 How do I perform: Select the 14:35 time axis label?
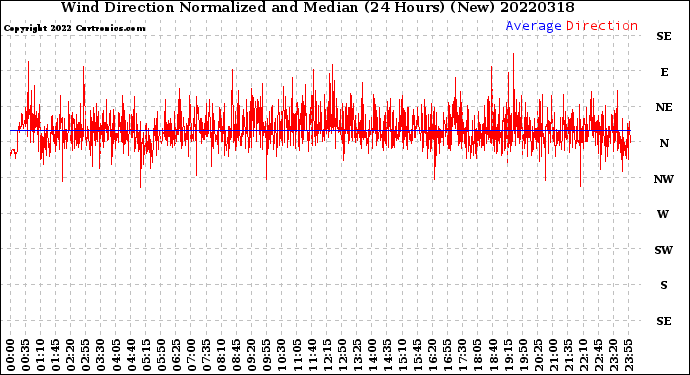coord(387,355)
